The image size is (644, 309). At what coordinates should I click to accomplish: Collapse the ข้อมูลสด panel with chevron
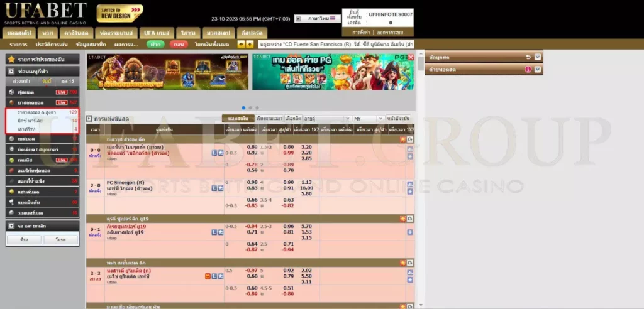(x=537, y=57)
